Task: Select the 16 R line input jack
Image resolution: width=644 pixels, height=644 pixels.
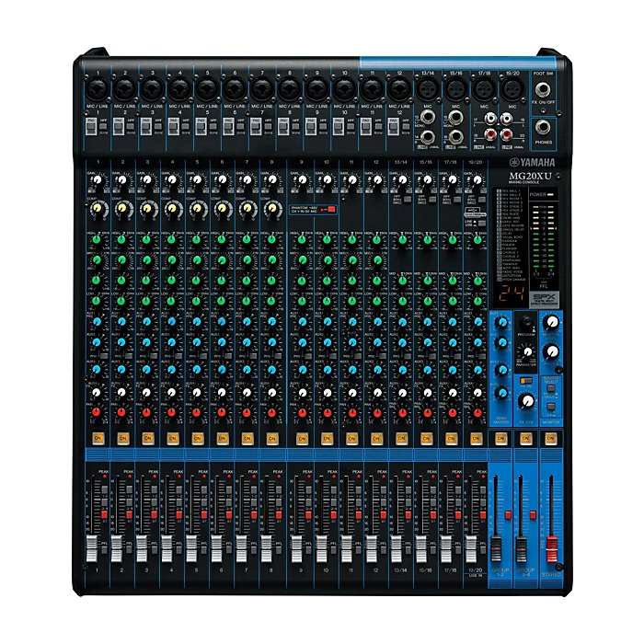Action: (455, 136)
